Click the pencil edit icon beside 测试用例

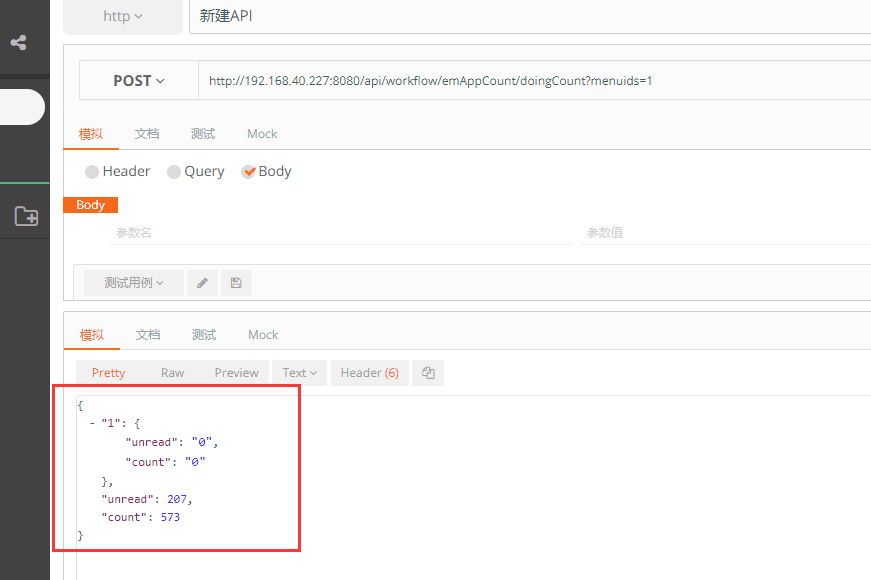[x=202, y=283]
